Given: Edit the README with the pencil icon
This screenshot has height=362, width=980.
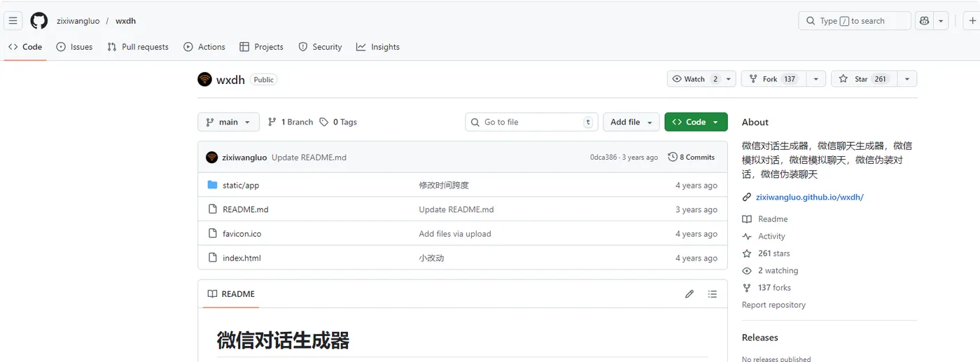Looking at the screenshot, I should point(689,294).
